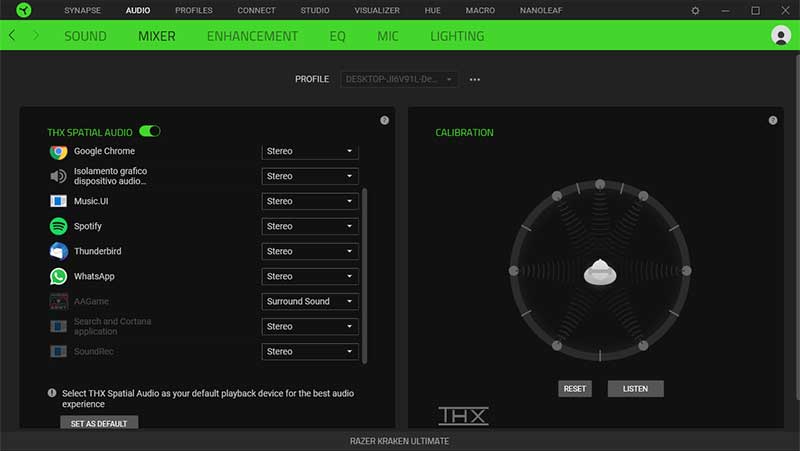The height and width of the screenshot is (451, 800).
Task: Open the Sound sub-tab
Action: (85, 36)
